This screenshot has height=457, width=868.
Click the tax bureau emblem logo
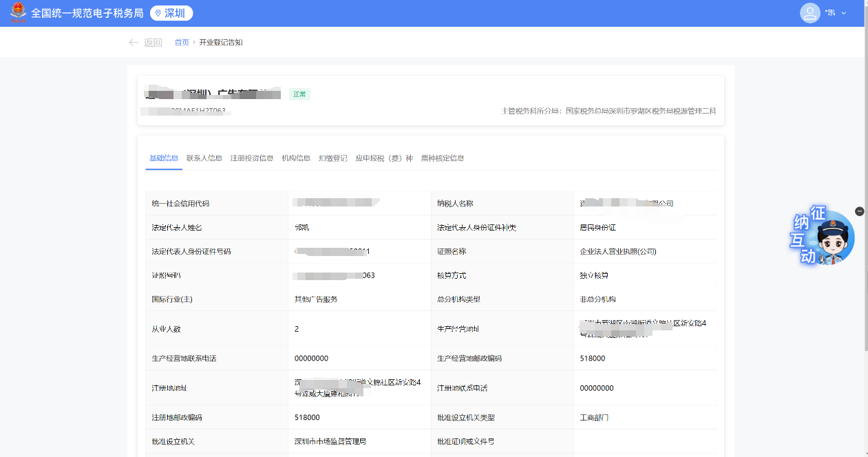[18, 13]
